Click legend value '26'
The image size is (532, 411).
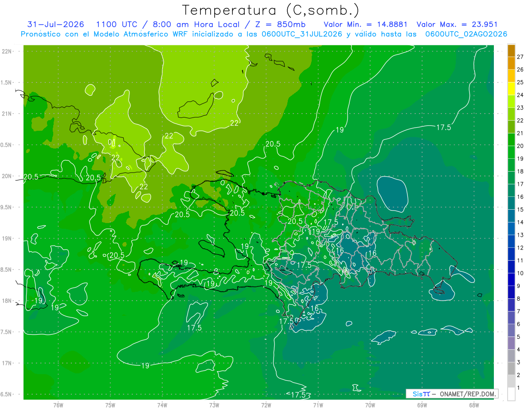pyautogui.click(x=520, y=70)
